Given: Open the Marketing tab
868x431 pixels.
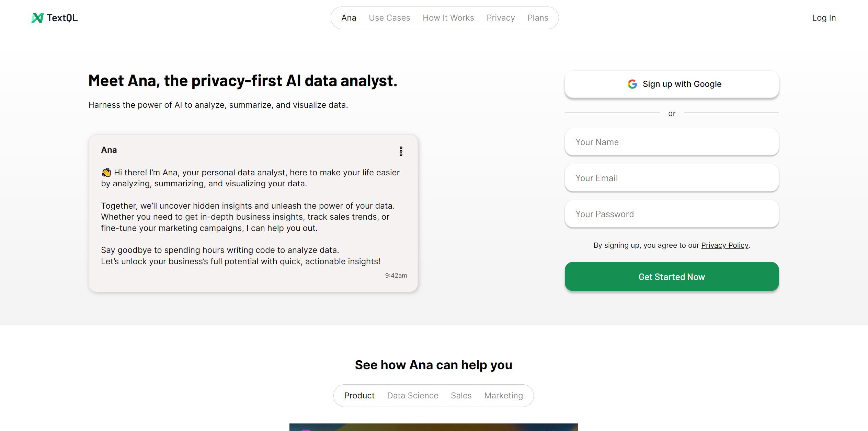Looking at the screenshot, I should pyautogui.click(x=503, y=395).
